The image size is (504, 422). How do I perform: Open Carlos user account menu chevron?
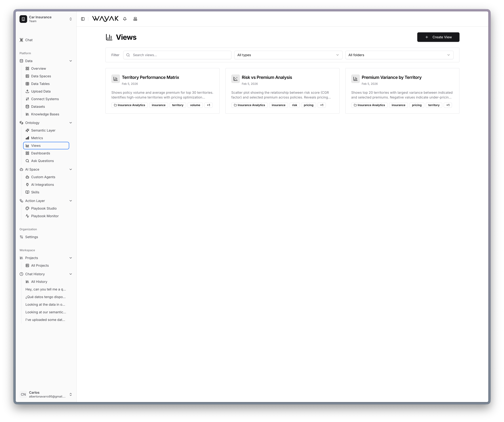pyautogui.click(x=71, y=394)
